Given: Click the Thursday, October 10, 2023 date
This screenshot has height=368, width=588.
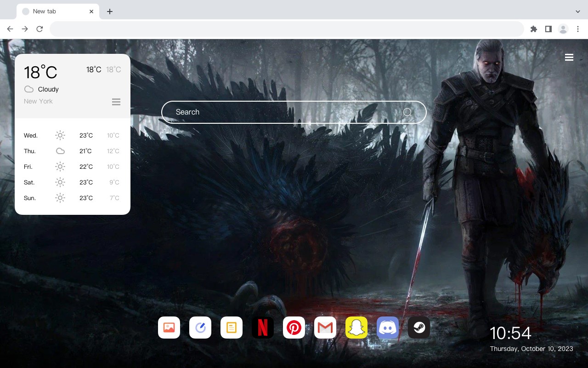Looking at the screenshot, I should pos(531,349).
